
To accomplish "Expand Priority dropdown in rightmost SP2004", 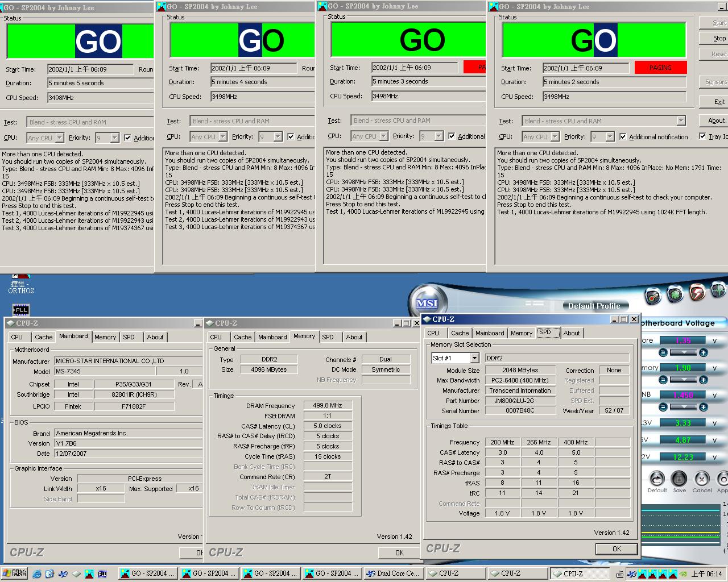I will tap(610, 136).
